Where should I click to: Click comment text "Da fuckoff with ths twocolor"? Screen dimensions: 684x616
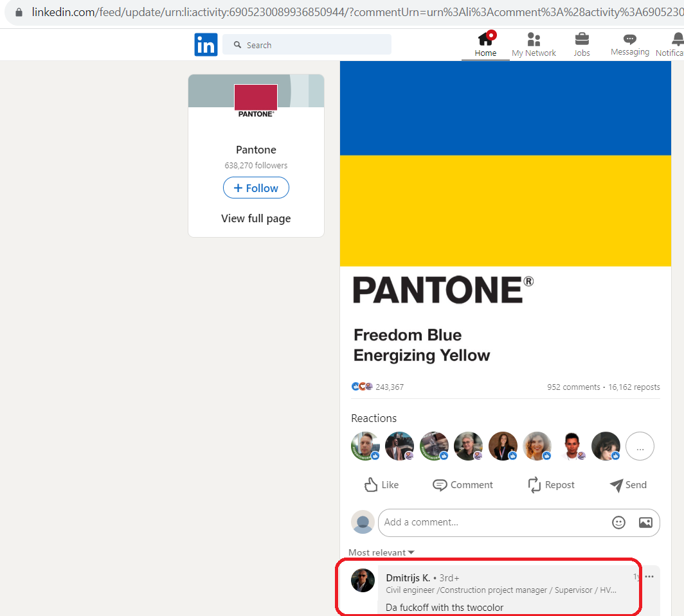coord(444,607)
